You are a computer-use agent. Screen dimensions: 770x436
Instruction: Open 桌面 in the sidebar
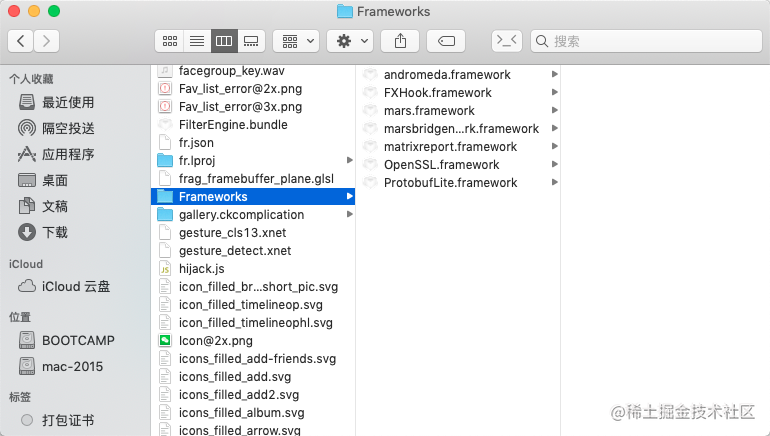coord(55,180)
